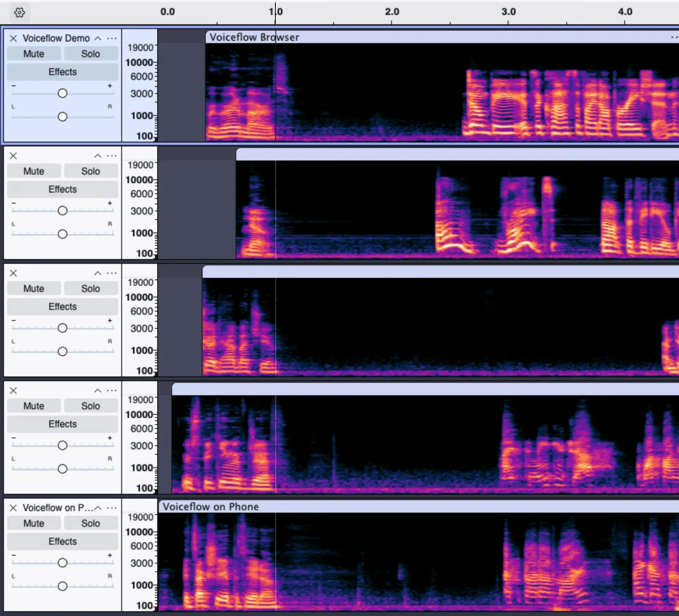Screen dimensions: 679x616
Task: Close the Voiceflow on Phone track
Action: point(14,508)
